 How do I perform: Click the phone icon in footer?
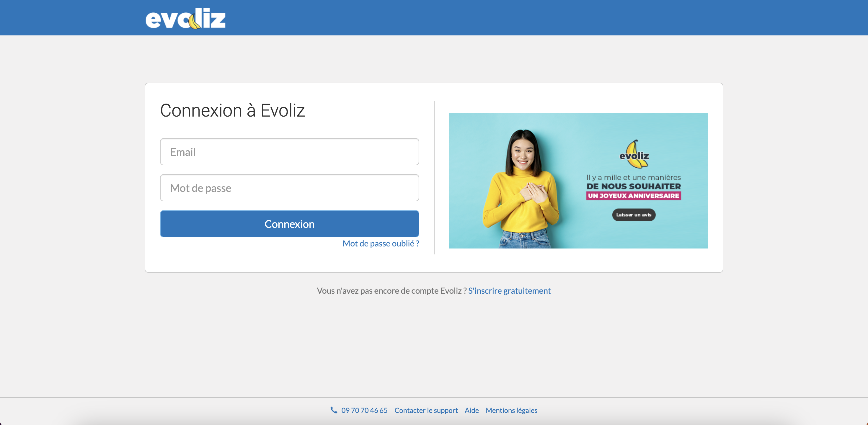tap(334, 410)
